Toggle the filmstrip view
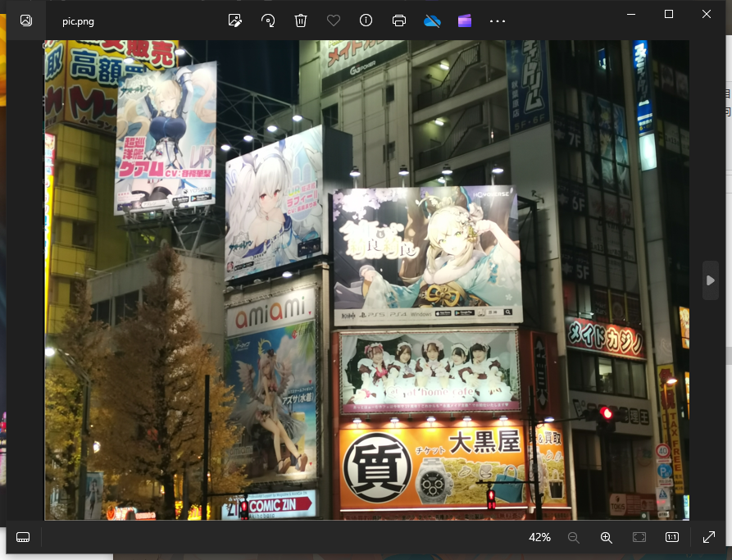The width and height of the screenshot is (732, 560). point(23,537)
